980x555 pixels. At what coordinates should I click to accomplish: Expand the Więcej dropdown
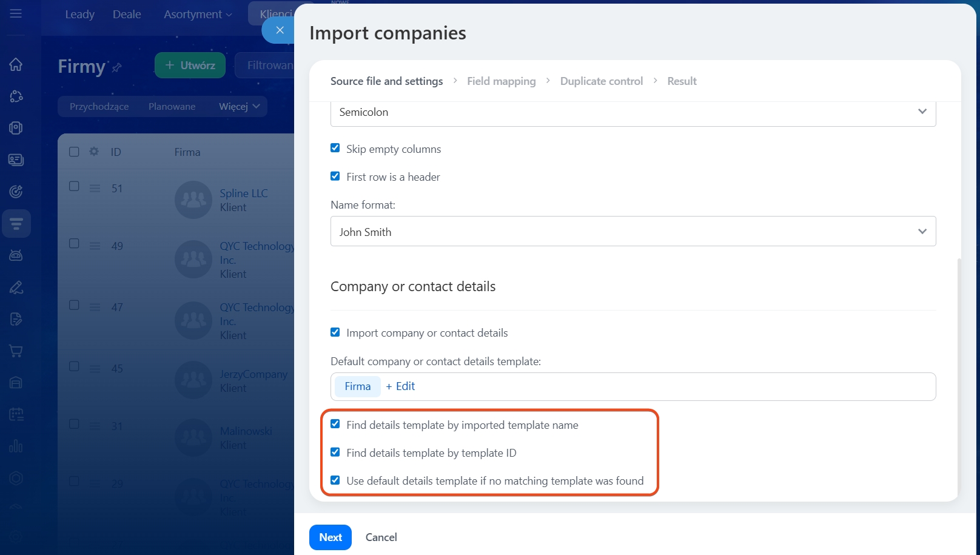coord(239,106)
